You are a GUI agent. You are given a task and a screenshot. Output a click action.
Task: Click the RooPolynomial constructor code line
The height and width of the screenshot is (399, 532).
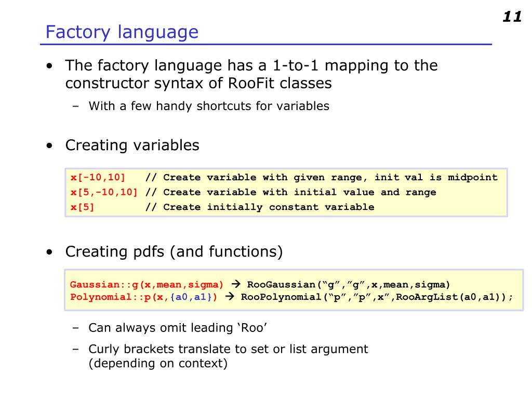coord(377,297)
